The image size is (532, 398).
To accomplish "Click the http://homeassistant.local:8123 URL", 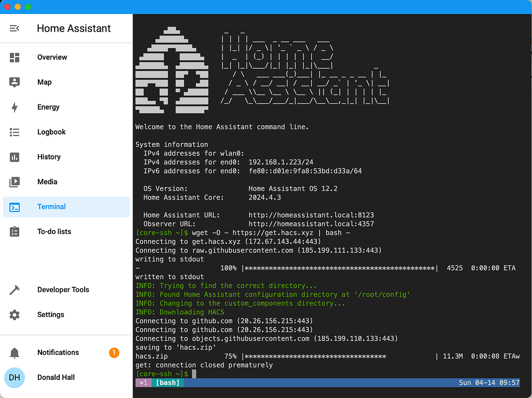I will pos(311,215).
